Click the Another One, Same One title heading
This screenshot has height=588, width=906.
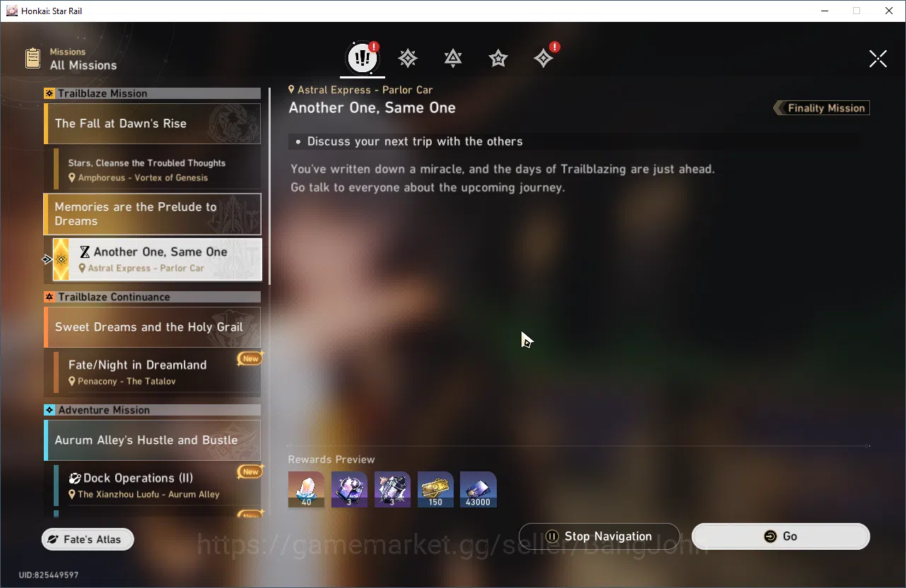pyautogui.click(x=372, y=108)
